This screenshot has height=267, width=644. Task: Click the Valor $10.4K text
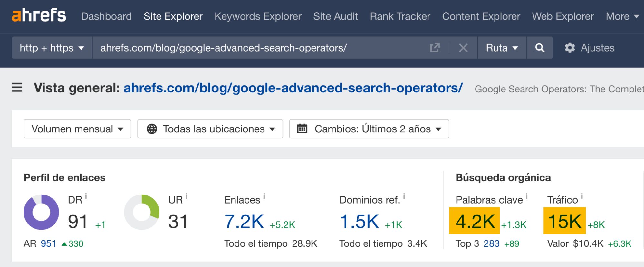(x=575, y=243)
